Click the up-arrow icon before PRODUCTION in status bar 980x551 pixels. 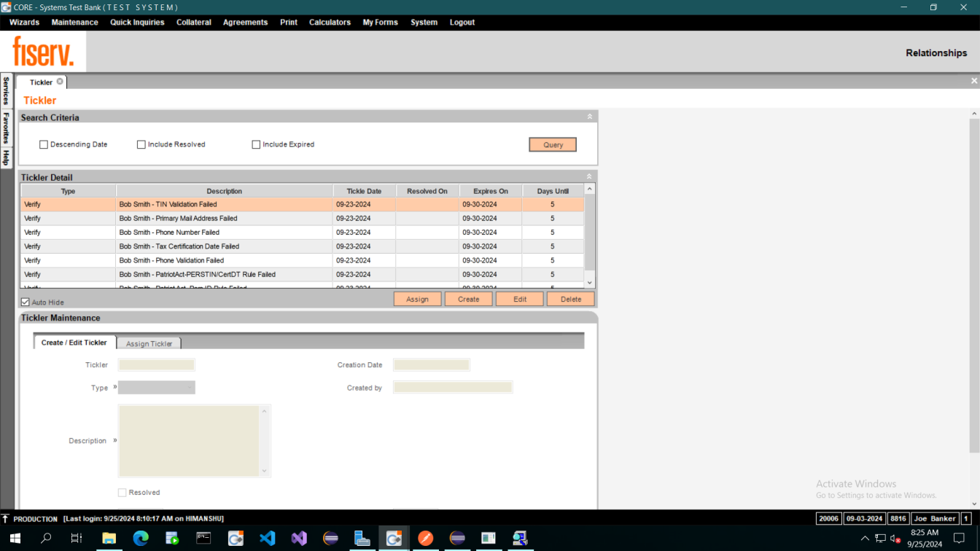point(5,518)
